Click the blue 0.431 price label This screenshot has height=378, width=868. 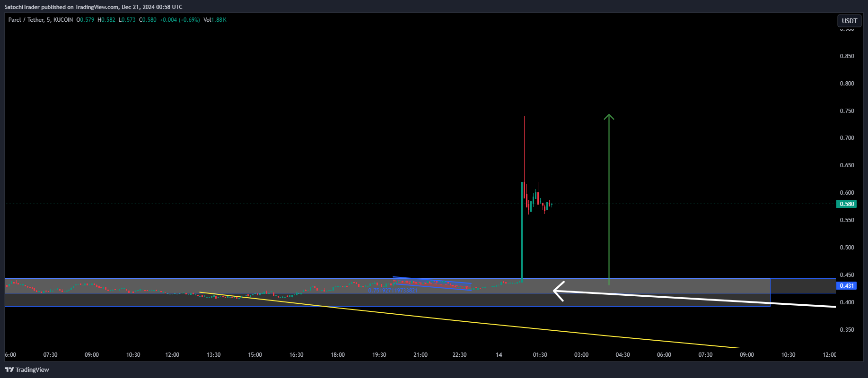tap(846, 286)
